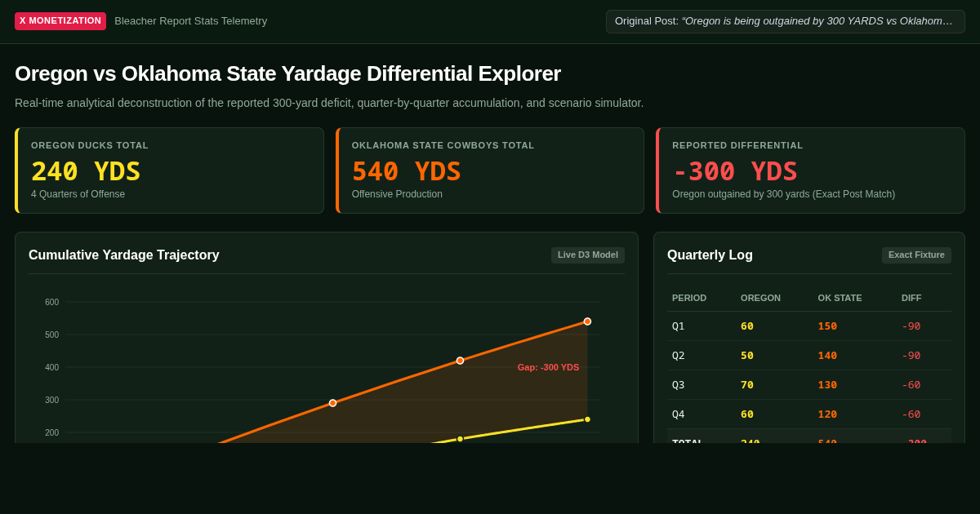Click the OREGON column header

pyautogui.click(x=760, y=298)
